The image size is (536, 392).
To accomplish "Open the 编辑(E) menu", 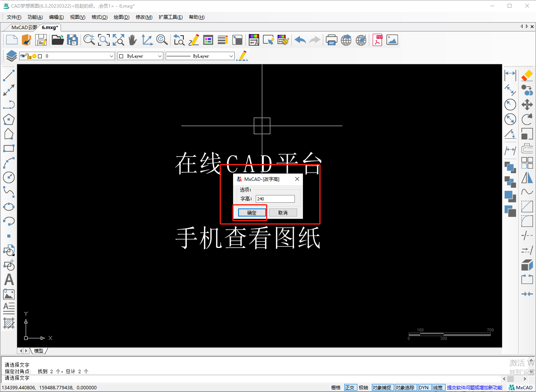I will (x=56, y=17).
